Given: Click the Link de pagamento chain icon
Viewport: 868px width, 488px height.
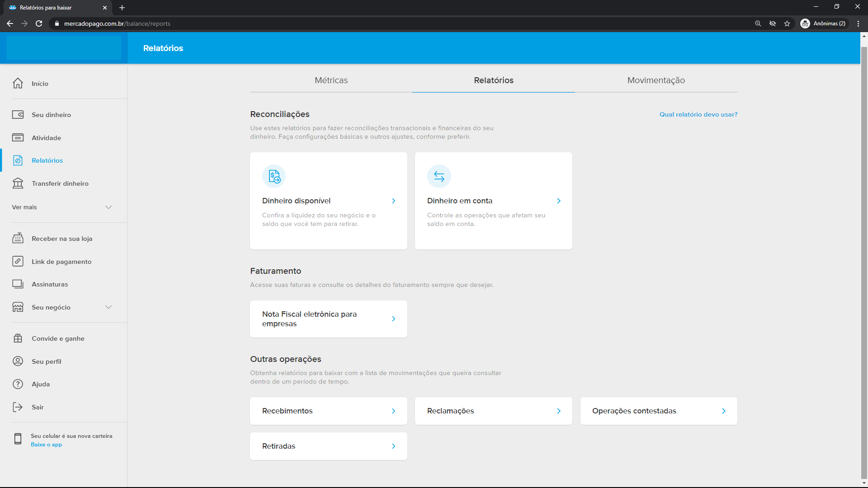Looking at the screenshot, I should pos(18,262).
